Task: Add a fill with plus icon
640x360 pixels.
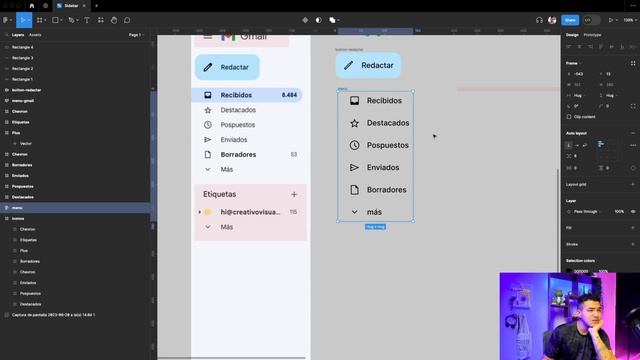Action: [633, 228]
